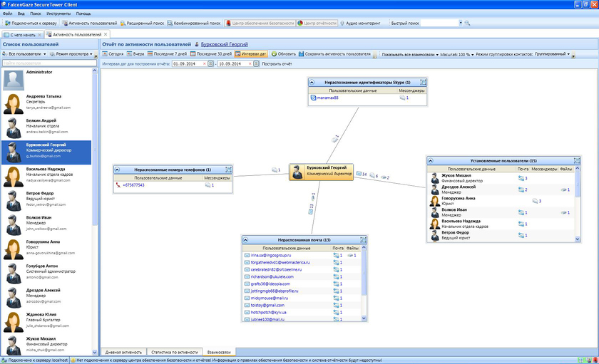Click the Connect to server (Подключиться к серверу) toolbar icon

[7, 23]
